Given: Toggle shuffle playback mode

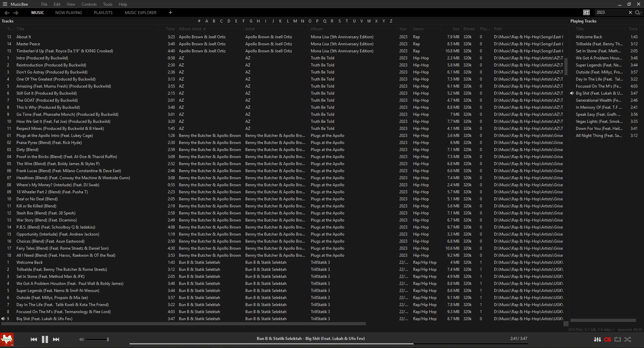Looking at the screenshot, I should (x=628, y=339).
